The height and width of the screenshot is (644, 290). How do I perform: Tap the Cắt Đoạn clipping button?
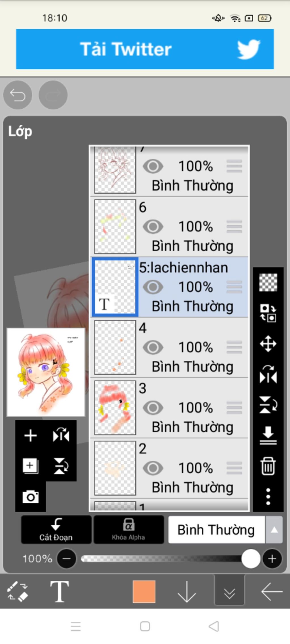click(56, 529)
